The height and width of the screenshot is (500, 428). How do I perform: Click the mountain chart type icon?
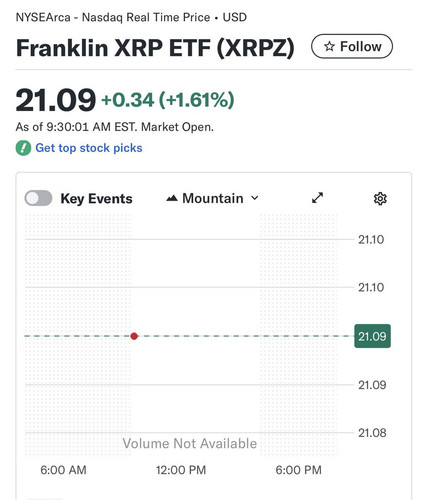[x=172, y=198]
